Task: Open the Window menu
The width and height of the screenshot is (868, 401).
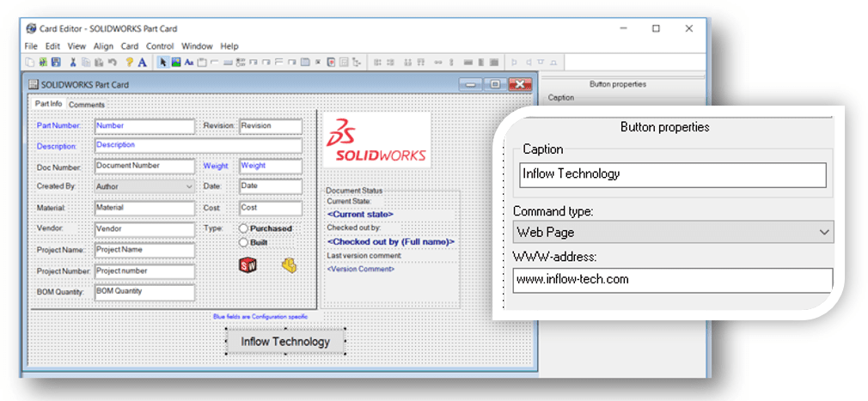Action: 197,46
